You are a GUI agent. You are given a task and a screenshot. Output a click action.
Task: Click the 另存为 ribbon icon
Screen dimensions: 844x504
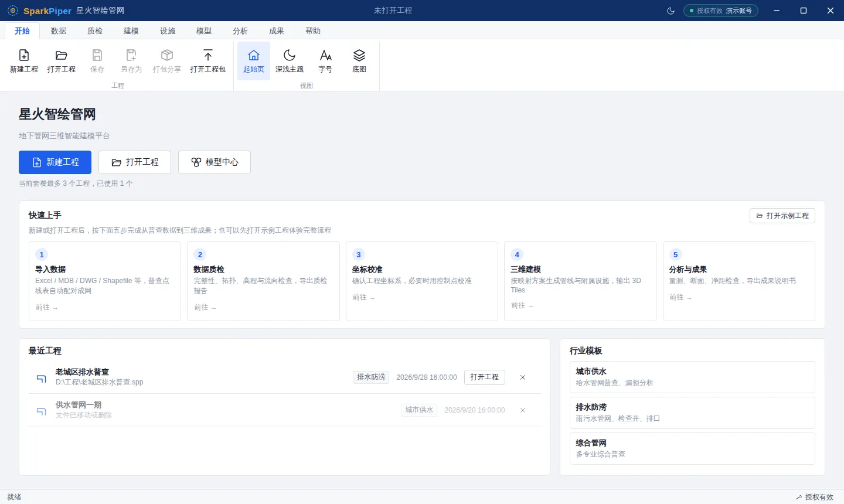click(x=131, y=55)
